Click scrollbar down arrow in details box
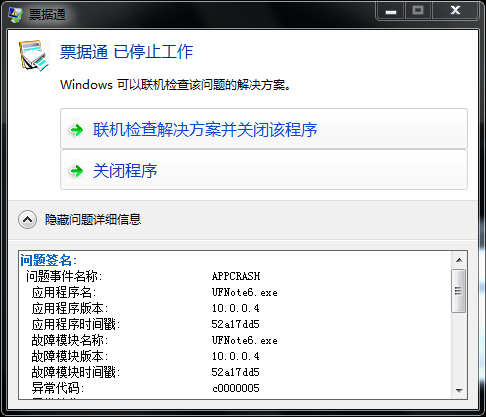Screen dimensions: 486x417 click(459, 390)
